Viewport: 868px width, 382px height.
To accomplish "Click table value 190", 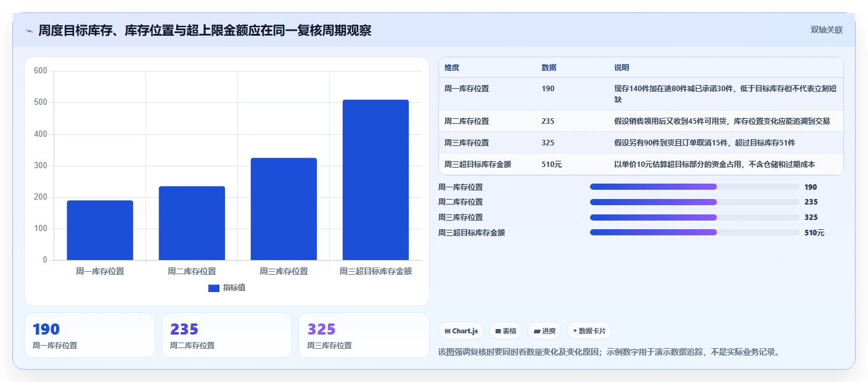I will [x=548, y=89].
